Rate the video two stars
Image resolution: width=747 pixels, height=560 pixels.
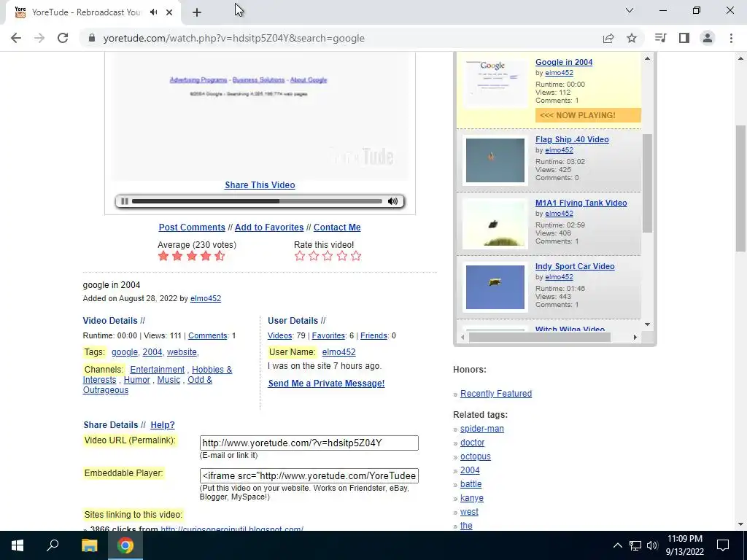pyautogui.click(x=314, y=256)
